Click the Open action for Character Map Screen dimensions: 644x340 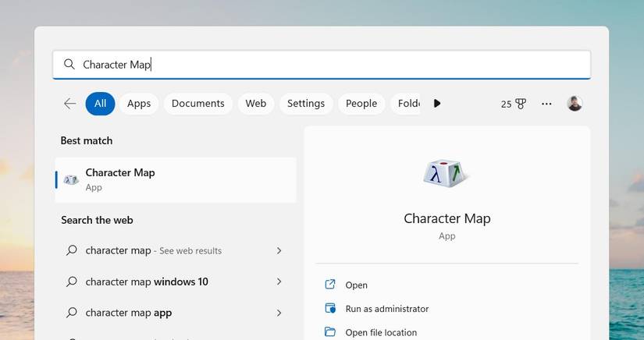(356, 285)
